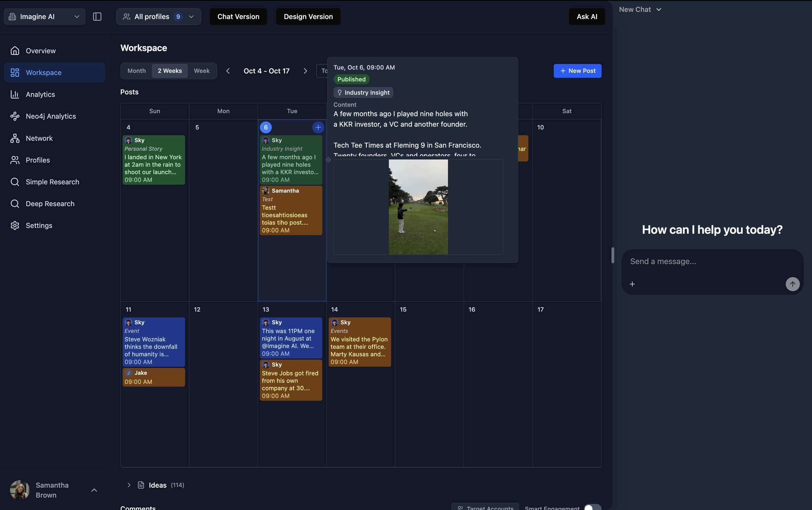
Task: Go to next date range arrow
Action: click(x=305, y=71)
